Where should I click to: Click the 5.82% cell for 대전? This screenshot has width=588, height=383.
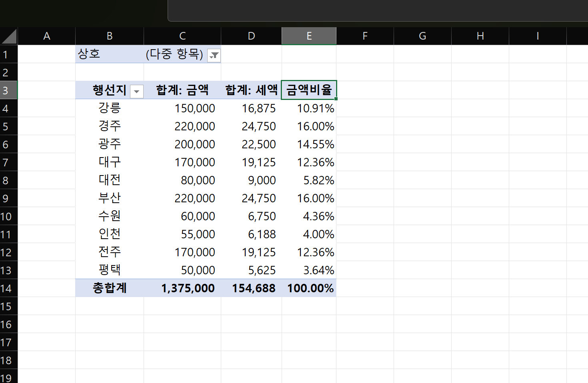(318, 180)
